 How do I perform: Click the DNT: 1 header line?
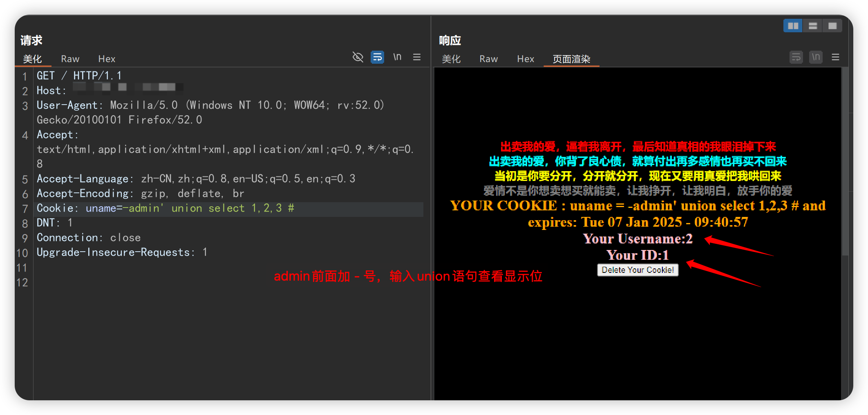55,223
